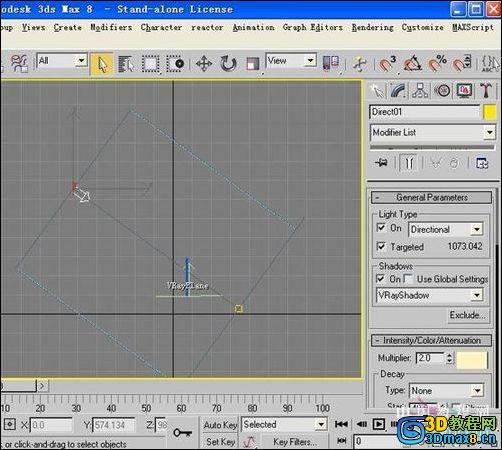Open the Utilities hammer panel
The image size is (502, 450).
coord(486,91)
